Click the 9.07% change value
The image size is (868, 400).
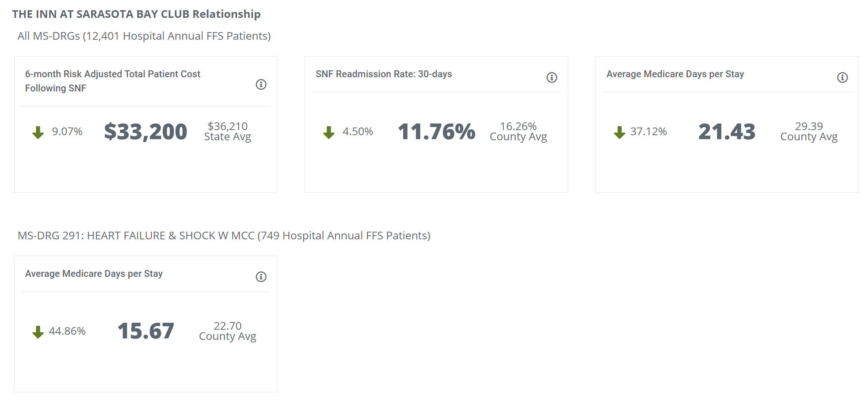pyautogui.click(x=67, y=132)
